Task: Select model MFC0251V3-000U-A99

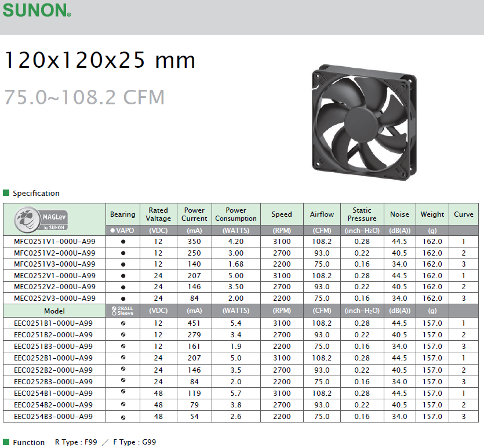Action: [x=54, y=264]
